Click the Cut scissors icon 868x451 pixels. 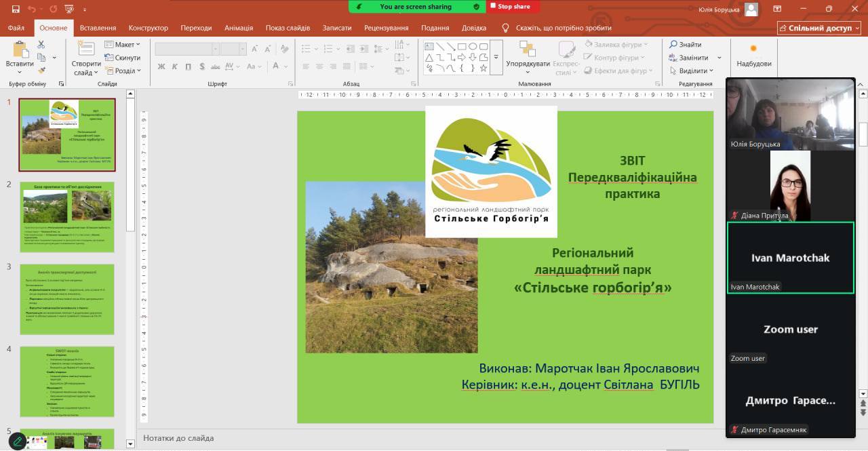[x=41, y=45]
